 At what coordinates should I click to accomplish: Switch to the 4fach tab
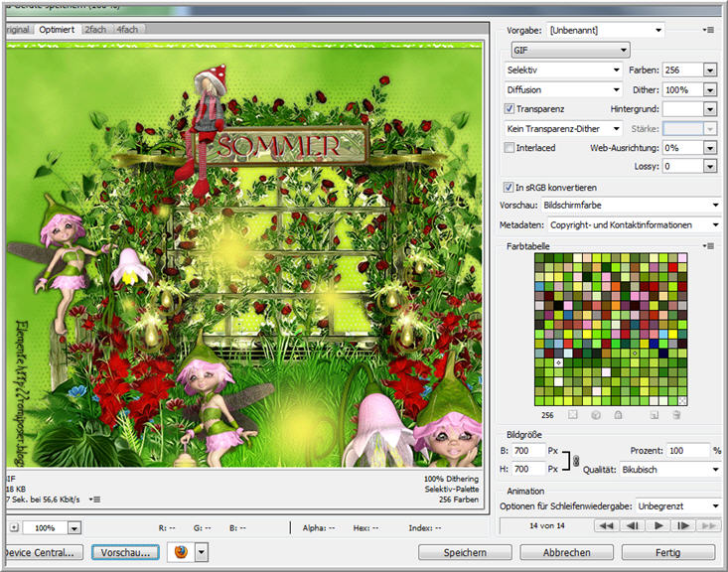coord(127,29)
